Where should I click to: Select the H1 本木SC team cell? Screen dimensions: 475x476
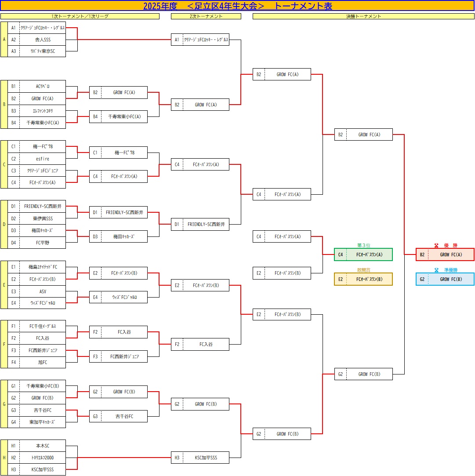pyautogui.click(x=43, y=446)
